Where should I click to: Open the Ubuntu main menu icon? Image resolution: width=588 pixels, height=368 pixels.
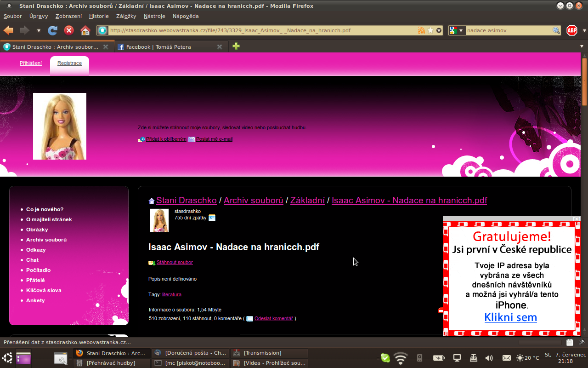[7, 358]
